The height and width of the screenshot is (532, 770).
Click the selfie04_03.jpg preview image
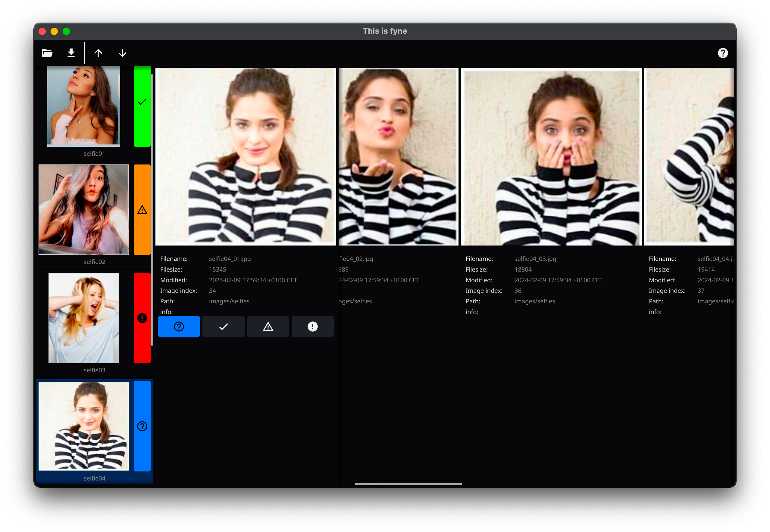tap(551, 157)
